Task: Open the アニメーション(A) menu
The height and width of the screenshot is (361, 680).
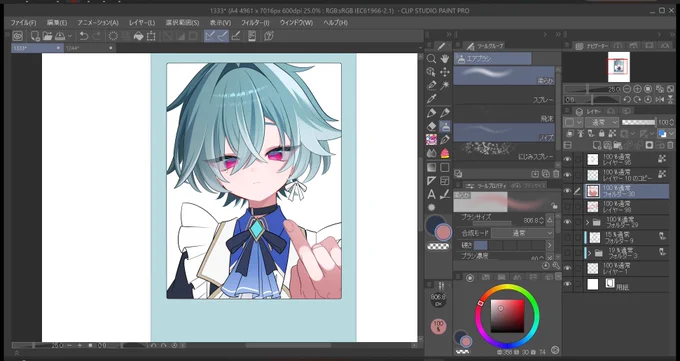Action: [x=98, y=23]
